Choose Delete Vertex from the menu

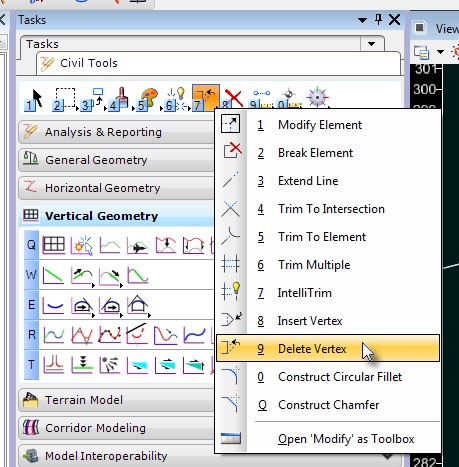328,348
